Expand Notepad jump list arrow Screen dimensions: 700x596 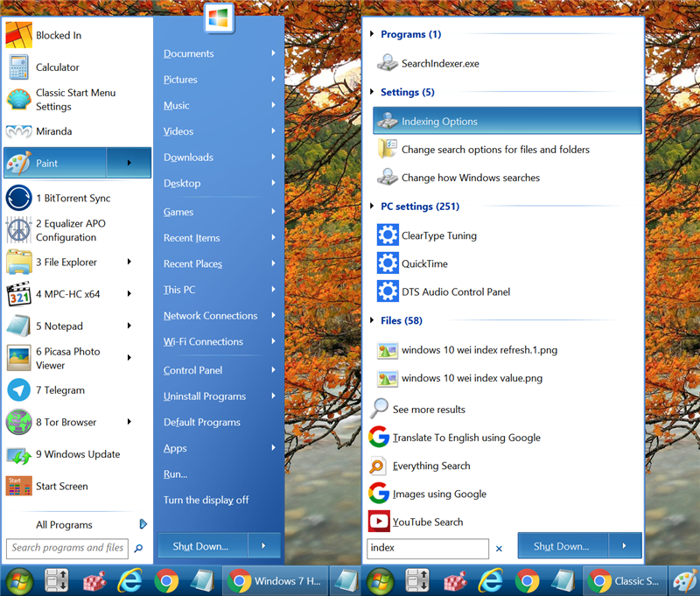(x=129, y=326)
